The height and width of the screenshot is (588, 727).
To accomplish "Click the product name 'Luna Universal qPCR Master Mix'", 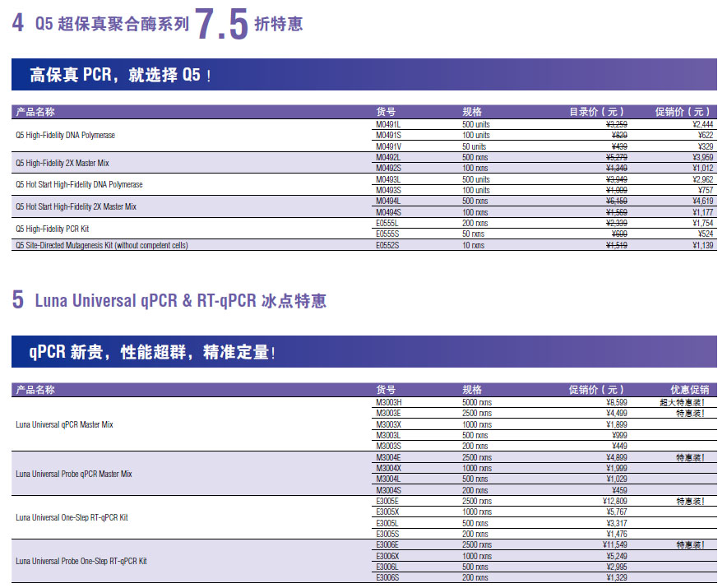I will (64, 425).
